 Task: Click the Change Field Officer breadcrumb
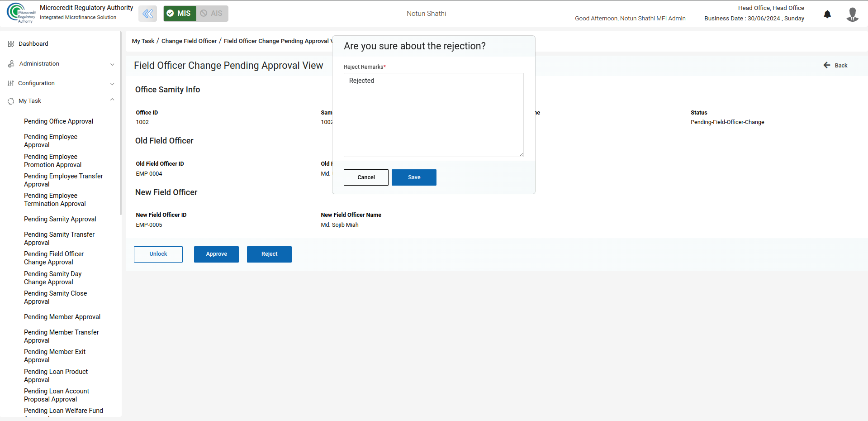click(189, 41)
